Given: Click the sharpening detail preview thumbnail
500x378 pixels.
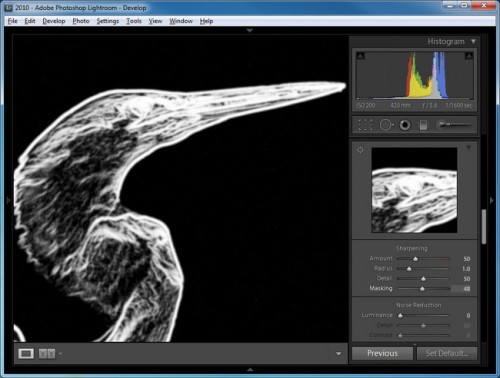Looking at the screenshot, I should pos(414,190).
